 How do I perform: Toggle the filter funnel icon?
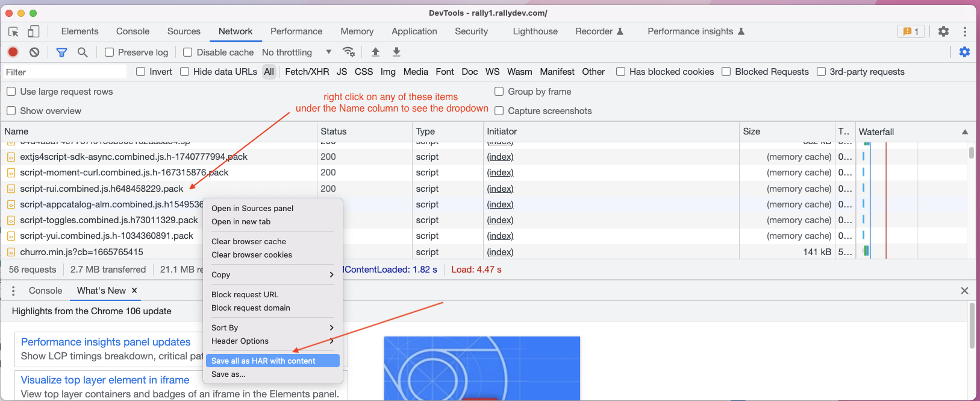click(x=61, y=52)
